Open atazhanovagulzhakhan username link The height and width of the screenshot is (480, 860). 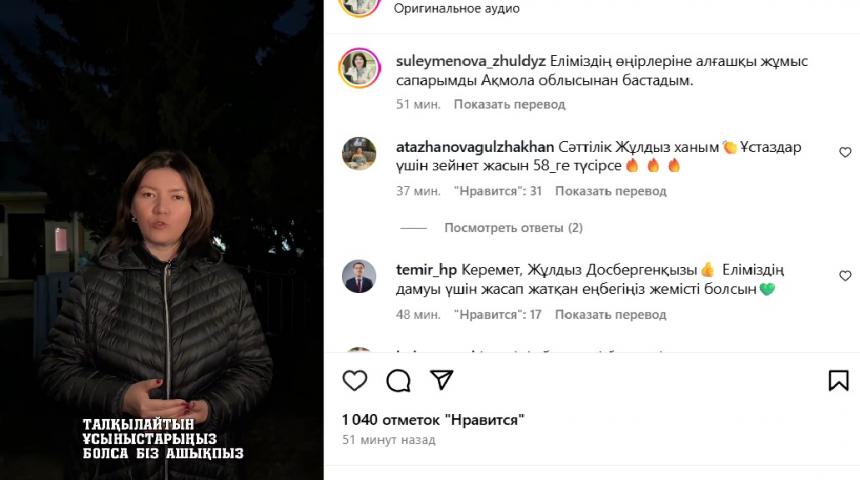(475, 147)
